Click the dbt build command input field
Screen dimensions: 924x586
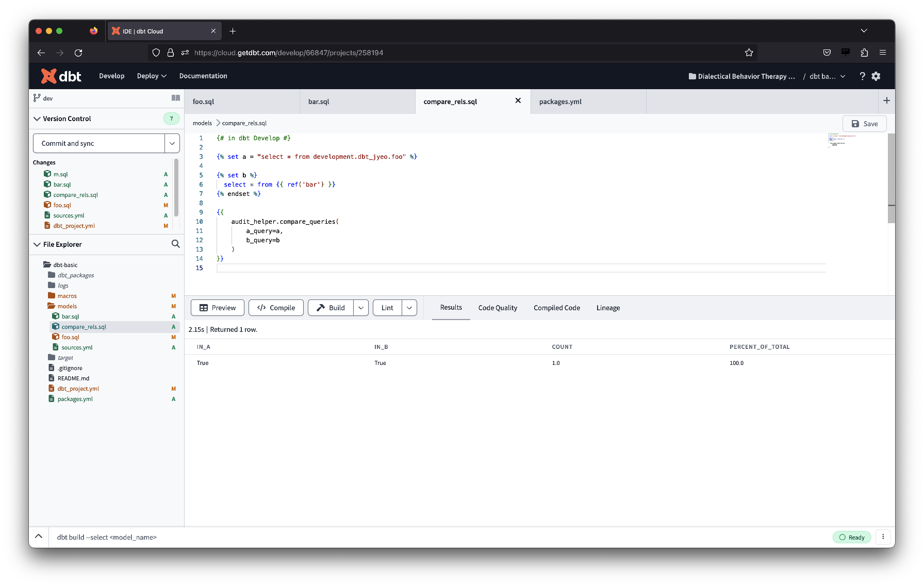point(206,537)
